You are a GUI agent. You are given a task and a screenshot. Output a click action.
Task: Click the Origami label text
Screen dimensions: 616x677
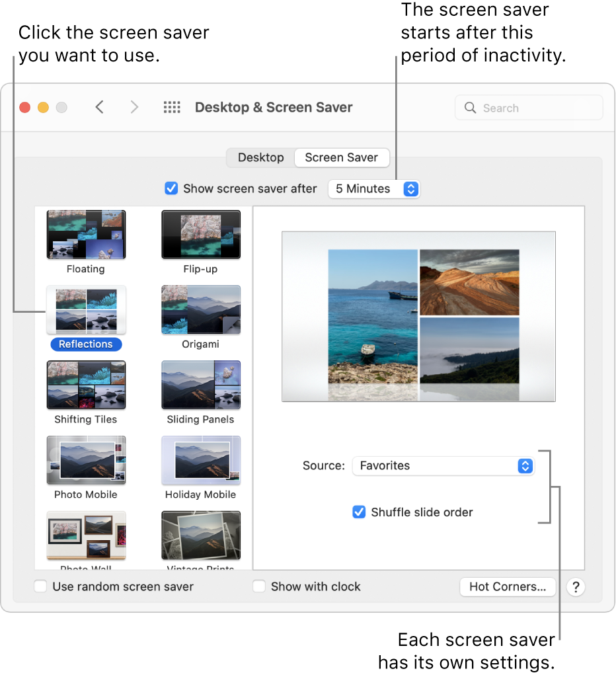pos(200,344)
